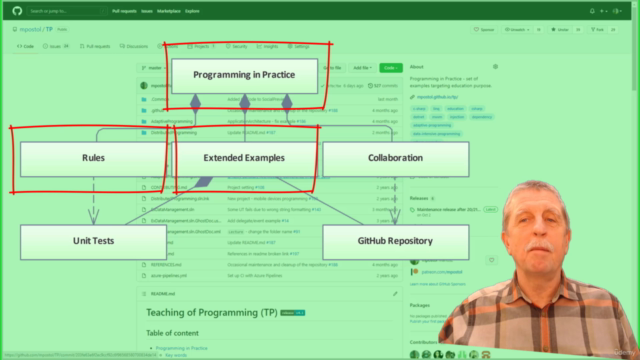Open Explore in the top navigation
This screenshot has width=640, height=360.
[192, 11]
